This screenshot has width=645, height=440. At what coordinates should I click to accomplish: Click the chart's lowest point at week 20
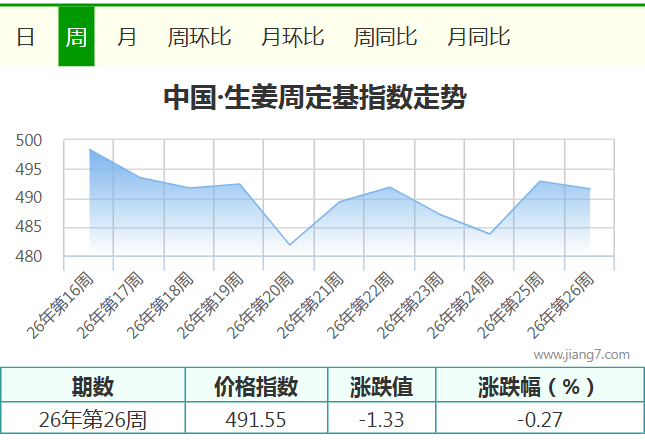290,245
